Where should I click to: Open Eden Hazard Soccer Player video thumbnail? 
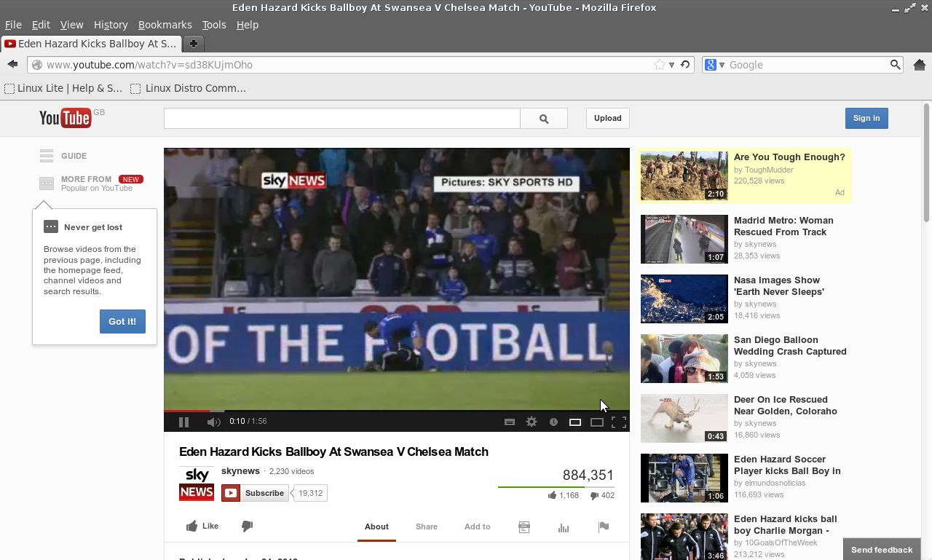pyautogui.click(x=684, y=478)
